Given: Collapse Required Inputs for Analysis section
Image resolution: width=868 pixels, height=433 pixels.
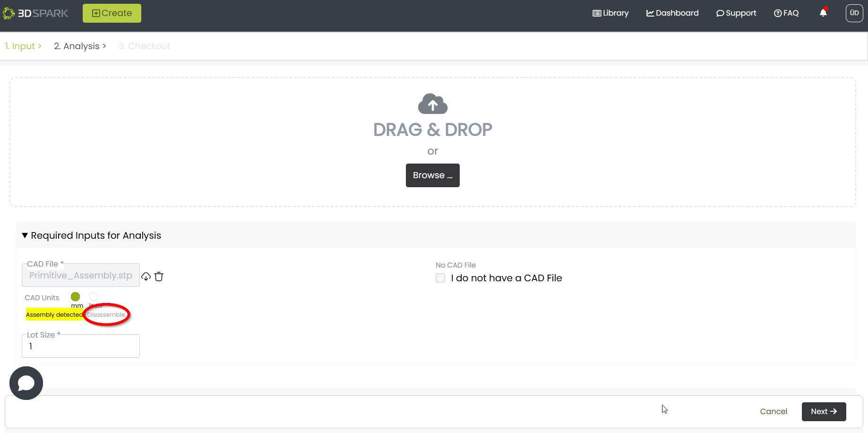Looking at the screenshot, I should (x=25, y=235).
